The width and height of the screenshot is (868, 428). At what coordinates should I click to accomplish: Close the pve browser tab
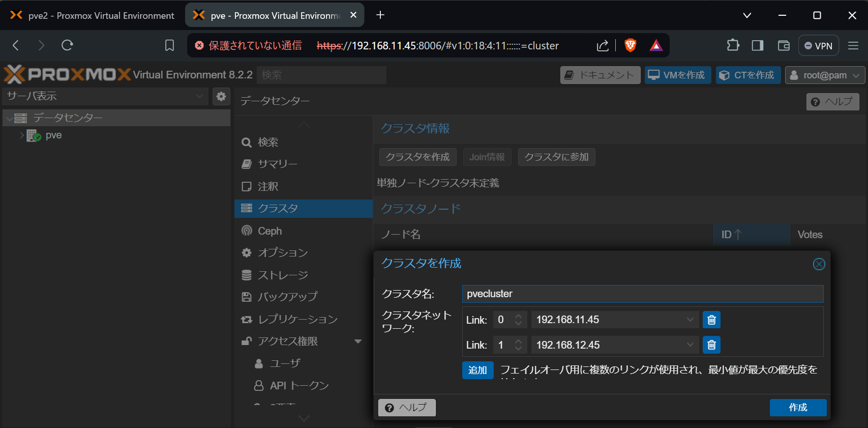tap(353, 15)
